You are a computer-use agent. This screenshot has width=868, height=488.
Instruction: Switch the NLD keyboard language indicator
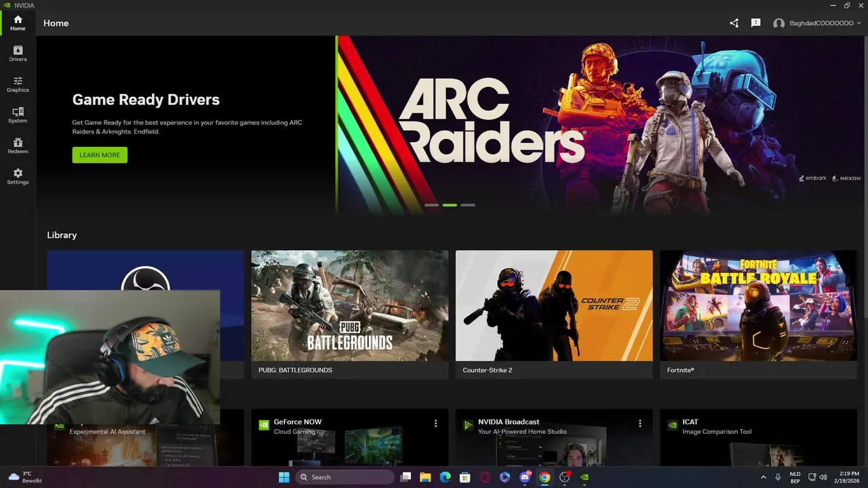coord(795,477)
